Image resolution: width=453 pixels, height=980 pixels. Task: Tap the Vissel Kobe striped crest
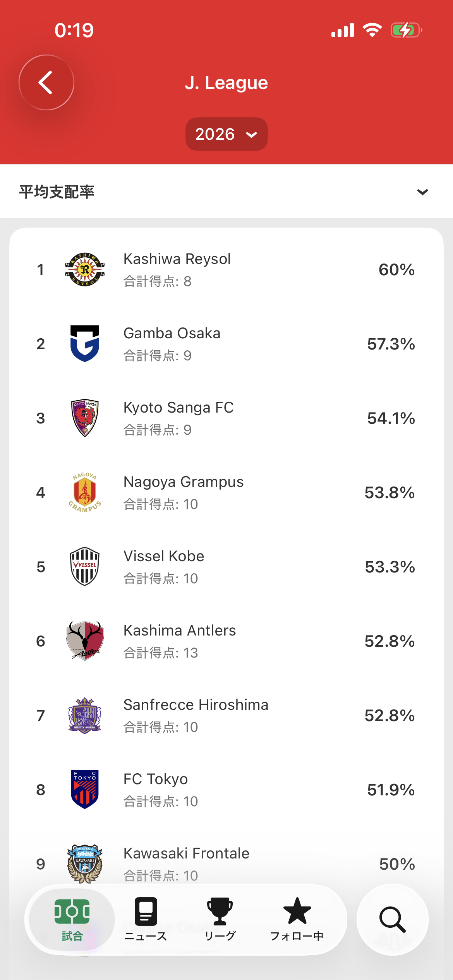tap(85, 567)
